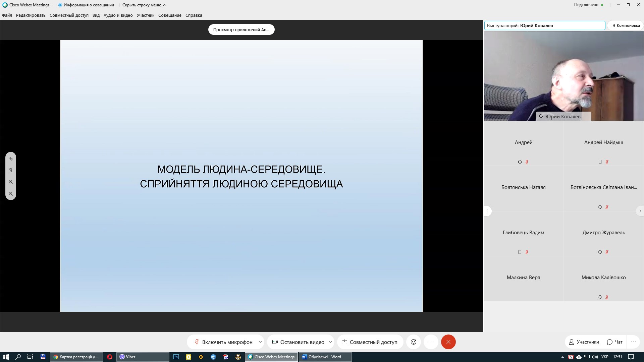
Task: Open the Аудио и видео menu
Action: click(x=118, y=15)
